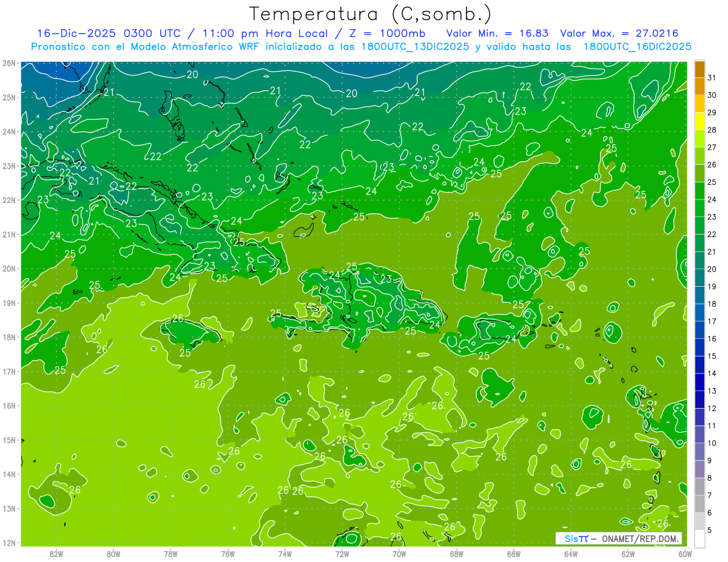Click the longitude axis label 80W
The height and width of the screenshot is (562, 728).
point(113,554)
